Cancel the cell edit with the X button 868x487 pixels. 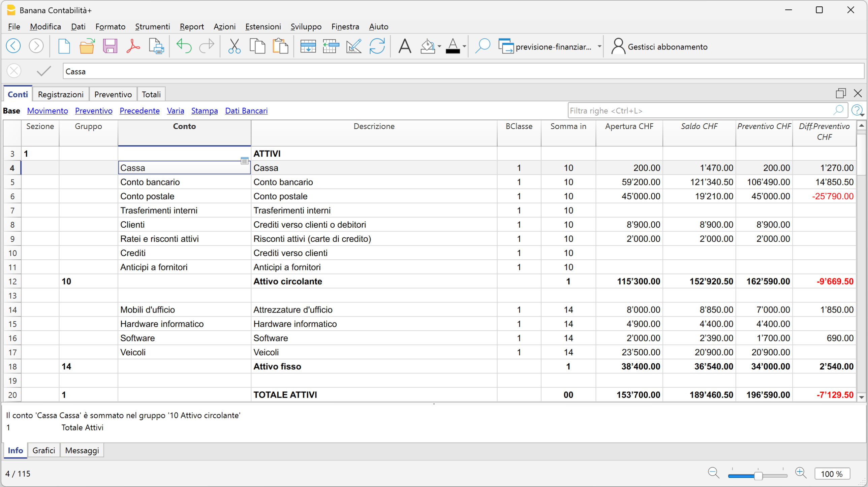coord(14,71)
